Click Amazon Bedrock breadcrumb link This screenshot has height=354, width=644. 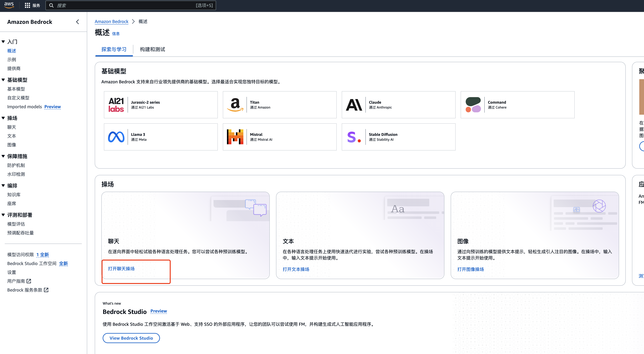pos(111,21)
